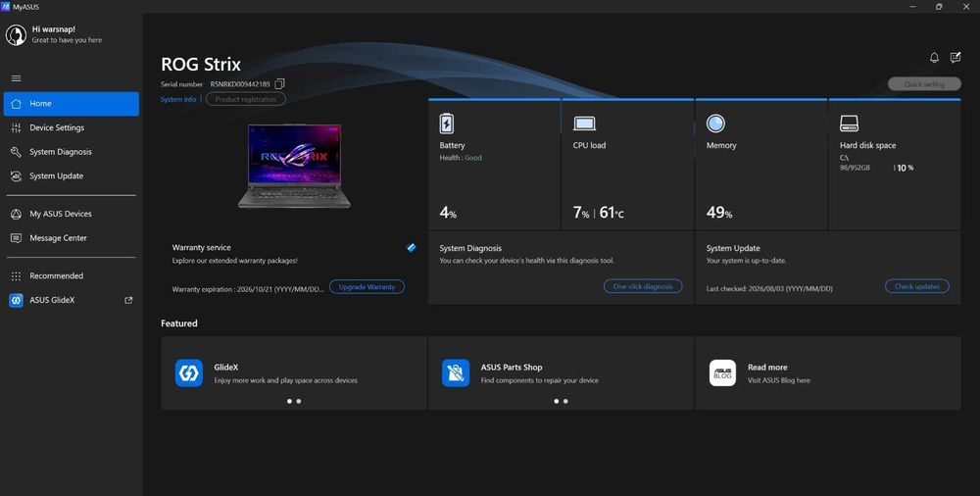Click the System info link
Screen dimensions: 980x496
point(178,99)
